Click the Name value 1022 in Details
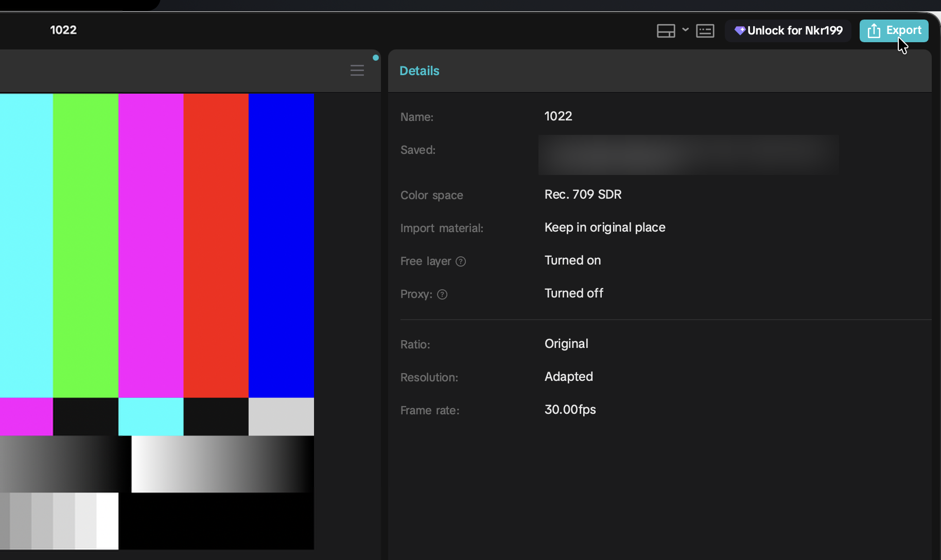This screenshot has height=560, width=941. [559, 116]
